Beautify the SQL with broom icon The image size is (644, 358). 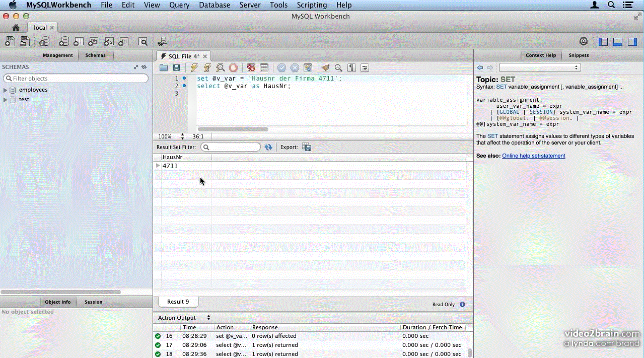(x=326, y=68)
